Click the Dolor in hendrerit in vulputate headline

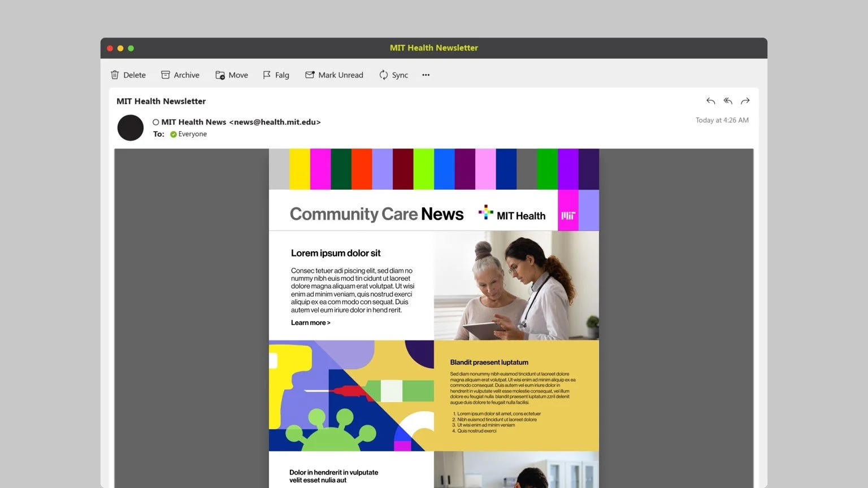point(334,476)
